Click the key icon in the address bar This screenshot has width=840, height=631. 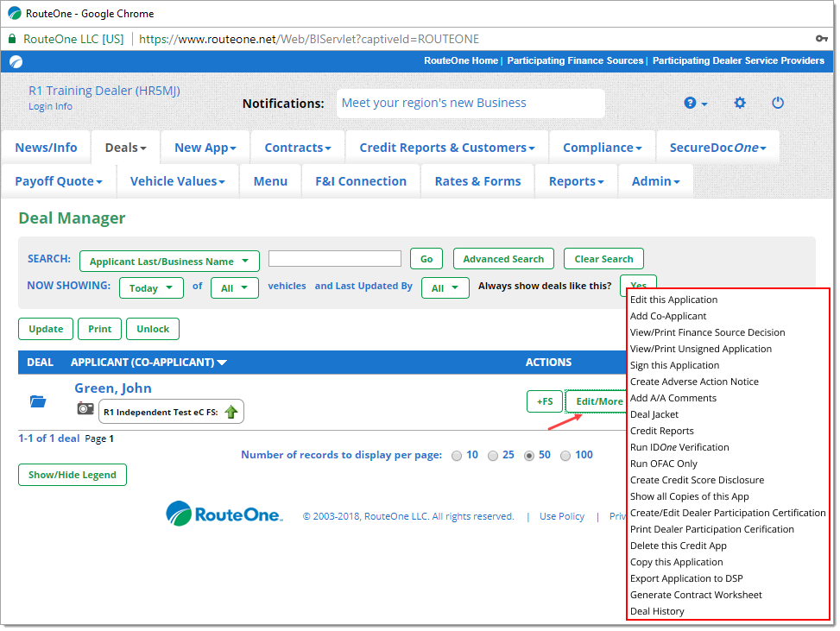click(821, 39)
